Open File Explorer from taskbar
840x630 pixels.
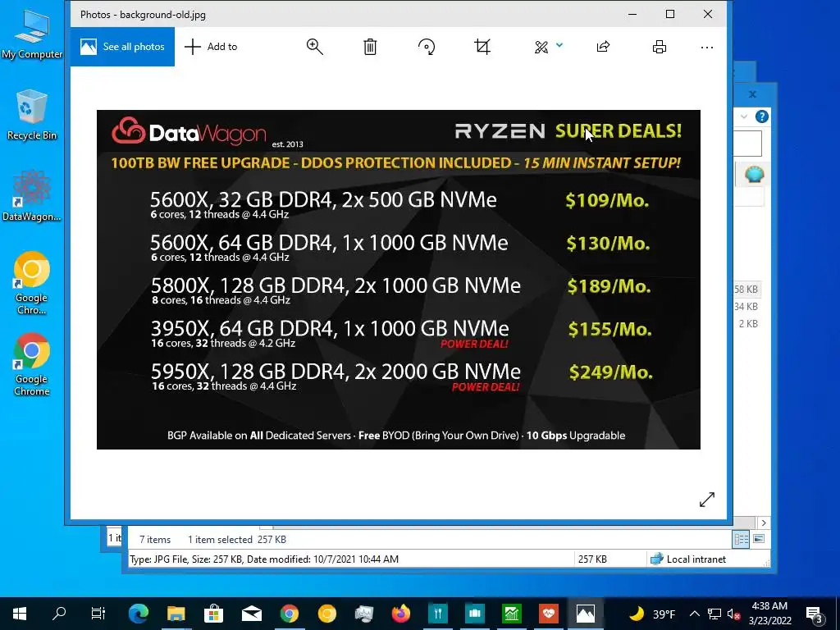pos(176,614)
